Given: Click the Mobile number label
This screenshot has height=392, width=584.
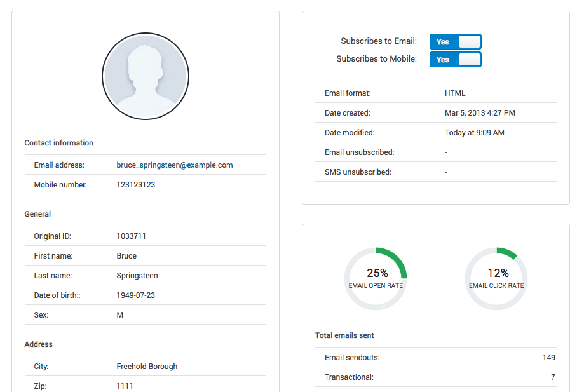Looking at the screenshot, I should tap(60, 185).
